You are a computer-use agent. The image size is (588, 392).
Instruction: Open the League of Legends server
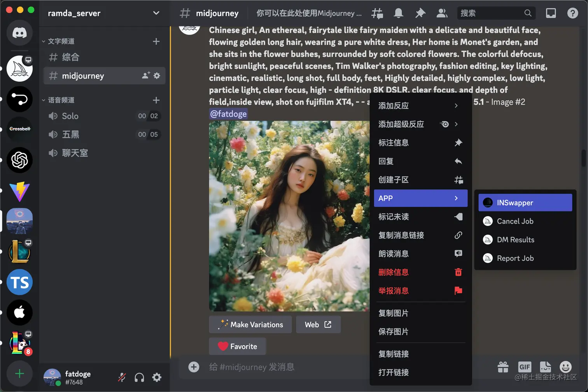(19, 252)
